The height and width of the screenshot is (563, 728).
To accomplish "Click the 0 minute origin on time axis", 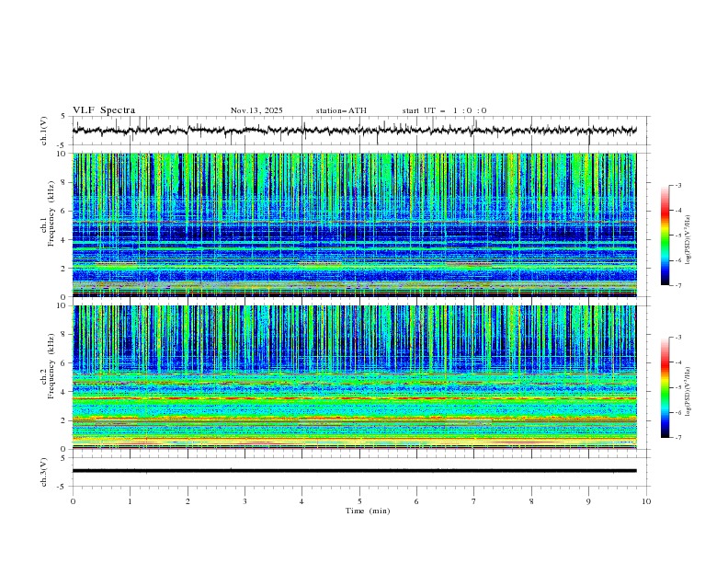I will pos(73,501).
